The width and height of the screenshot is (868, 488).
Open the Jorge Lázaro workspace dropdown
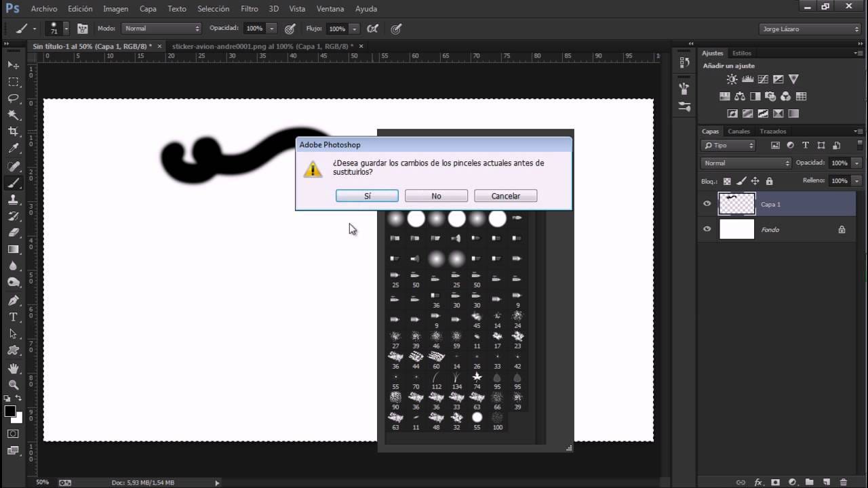(810, 28)
